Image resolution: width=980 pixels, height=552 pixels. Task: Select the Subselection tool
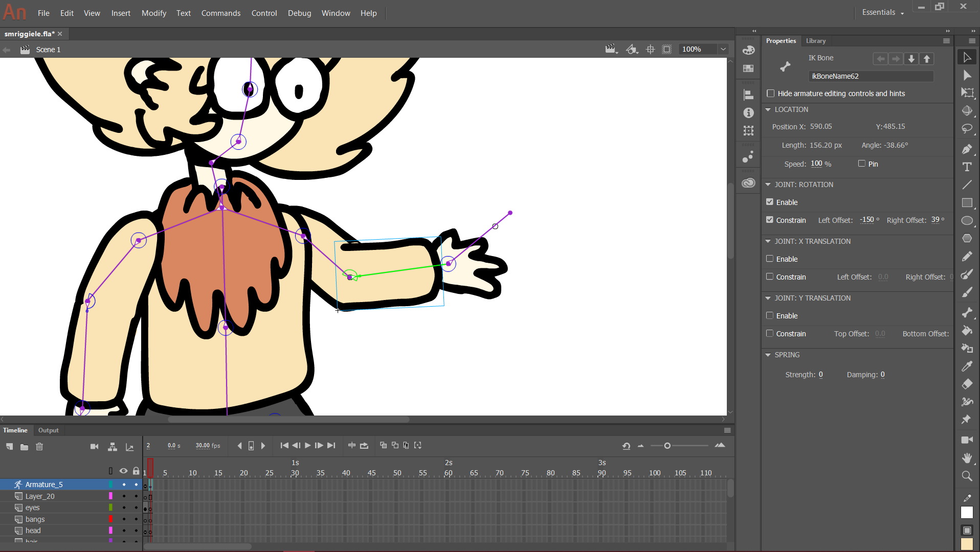click(x=967, y=75)
